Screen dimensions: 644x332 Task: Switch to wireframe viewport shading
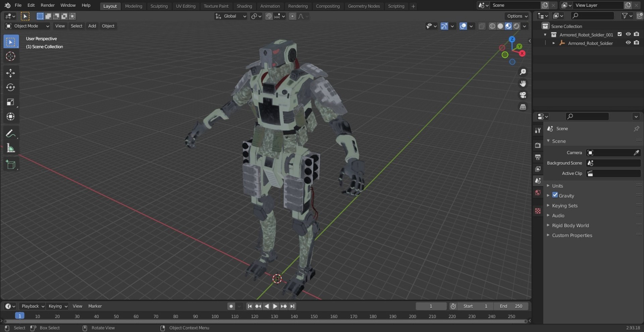coord(492,26)
